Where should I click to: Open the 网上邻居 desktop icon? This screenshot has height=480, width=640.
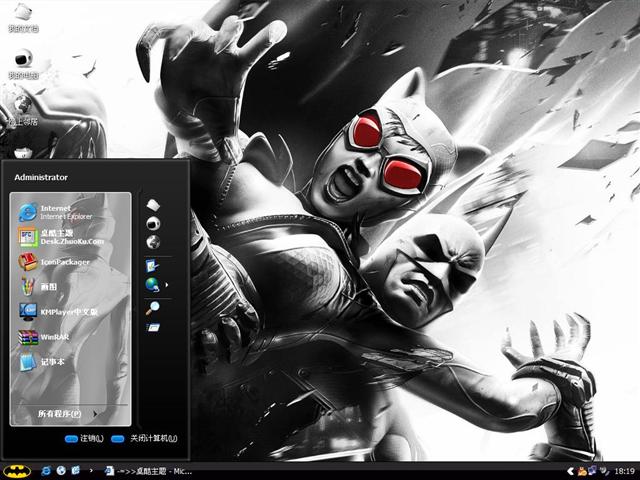click(x=23, y=110)
